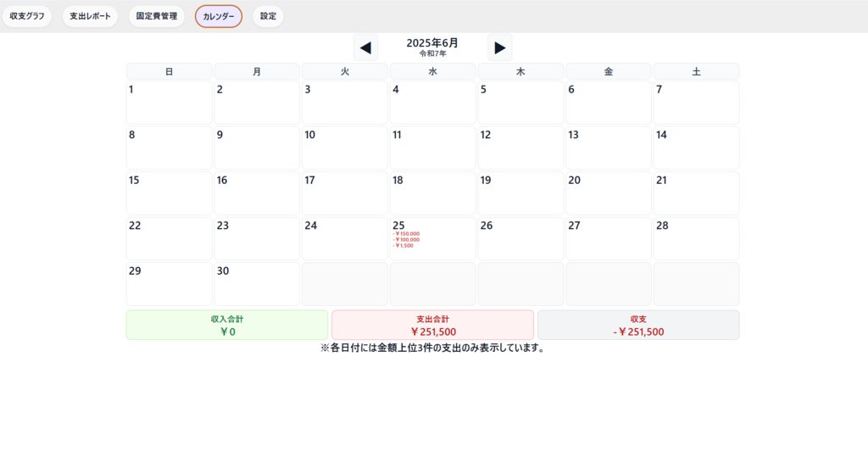
Task: Select June 25 cell with expenses
Action: [x=433, y=239]
